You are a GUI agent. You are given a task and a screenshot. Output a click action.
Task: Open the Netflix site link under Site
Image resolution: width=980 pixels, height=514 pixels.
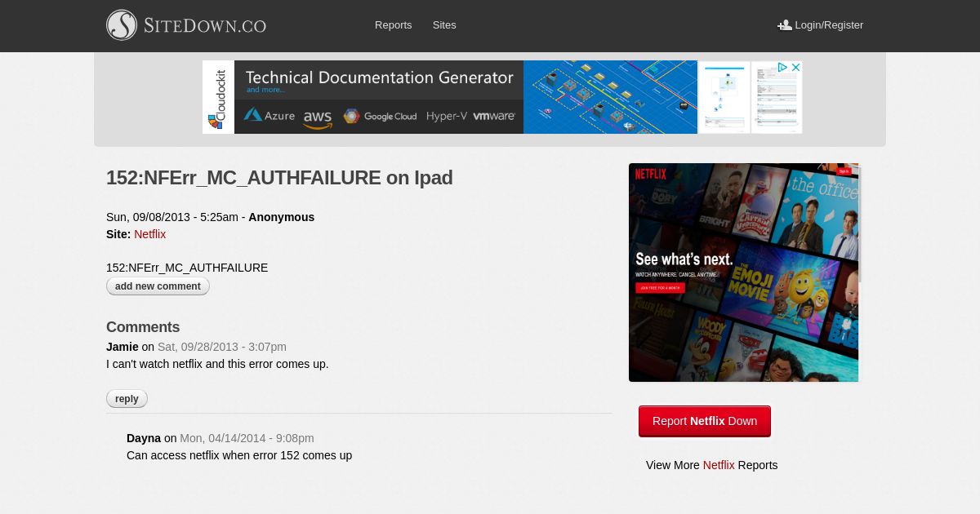pyautogui.click(x=150, y=234)
